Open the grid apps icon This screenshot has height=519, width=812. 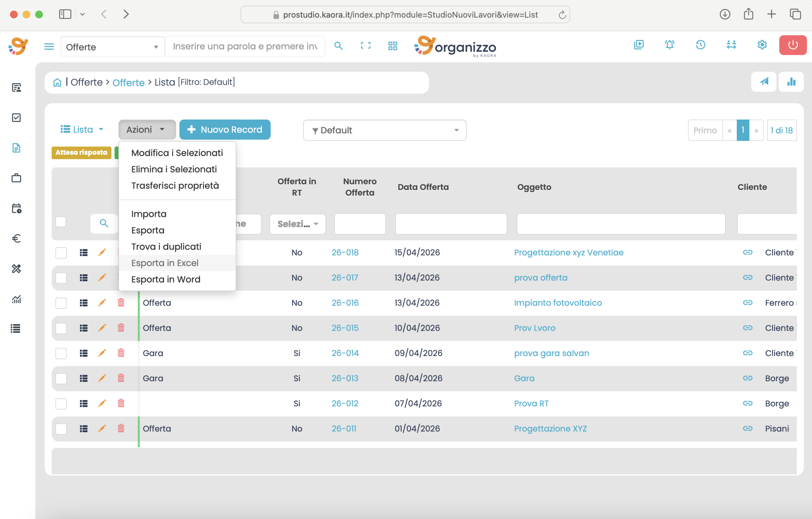tap(392, 46)
